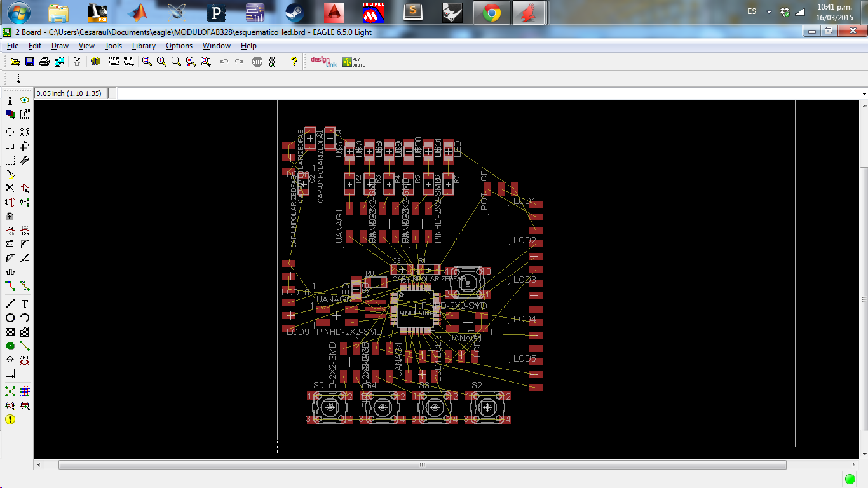The image size is (868, 488).
Task: Select the Arc tool
Action: (x=25, y=318)
